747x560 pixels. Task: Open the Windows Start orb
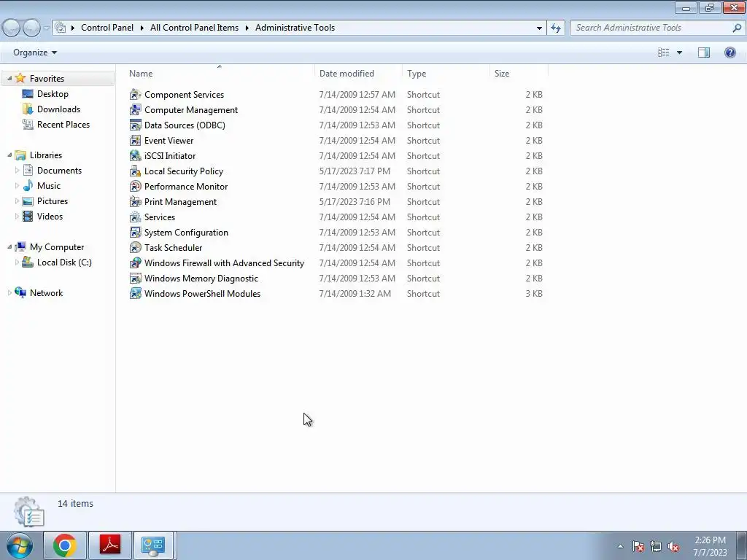[20, 546]
